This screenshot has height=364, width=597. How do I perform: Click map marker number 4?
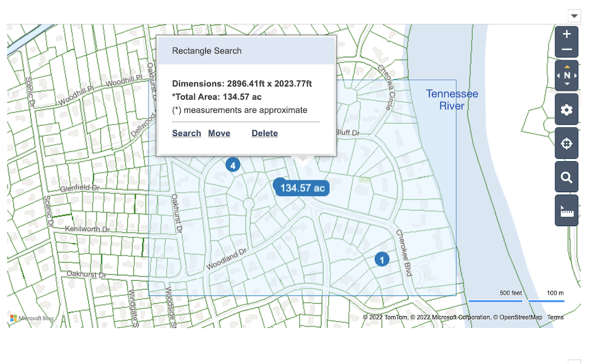pyautogui.click(x=233, y=166)
